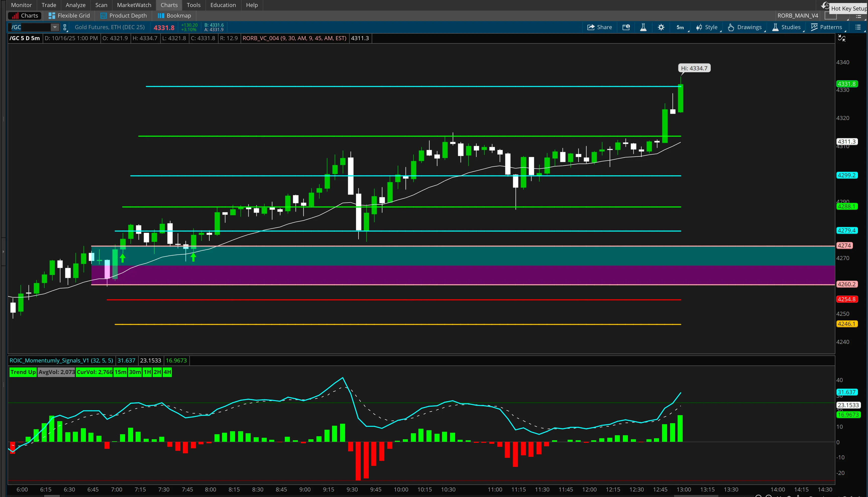Open the Share chart option
The height and width of the screenshot is (497, 868).
coord(599,27)
